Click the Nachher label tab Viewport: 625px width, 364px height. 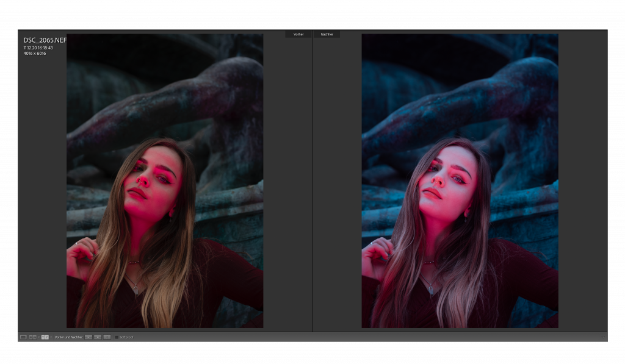(327, 34)
